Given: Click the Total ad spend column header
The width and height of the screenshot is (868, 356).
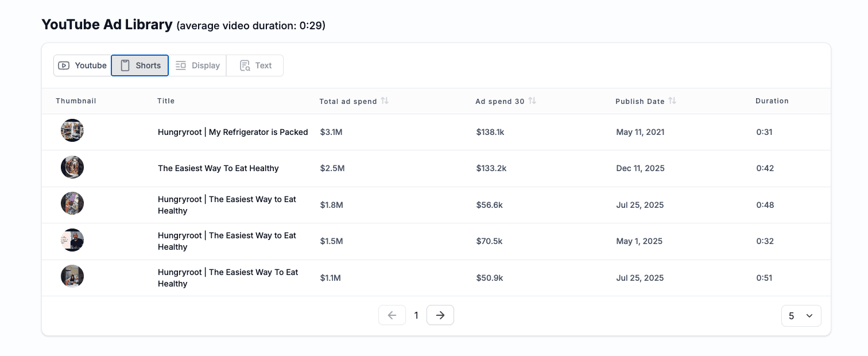Looking at the screenshot, I should point(348,101).
